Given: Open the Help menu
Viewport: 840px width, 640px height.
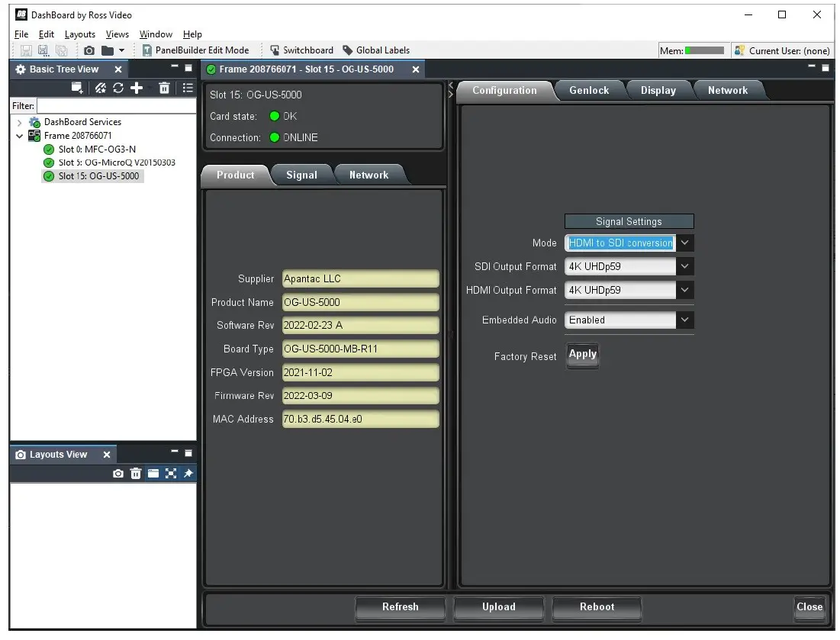Looking at the screenshot, I should [192, 34].
